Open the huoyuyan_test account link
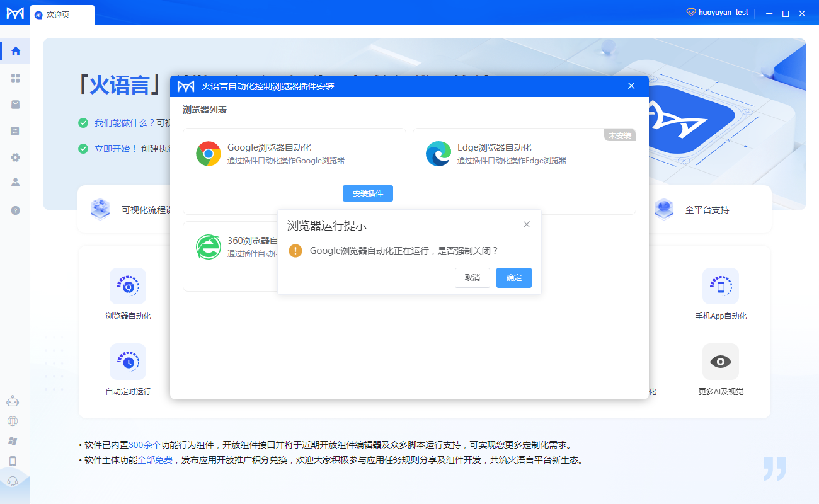Screen dimensions: 819x504 pos(723,13)
